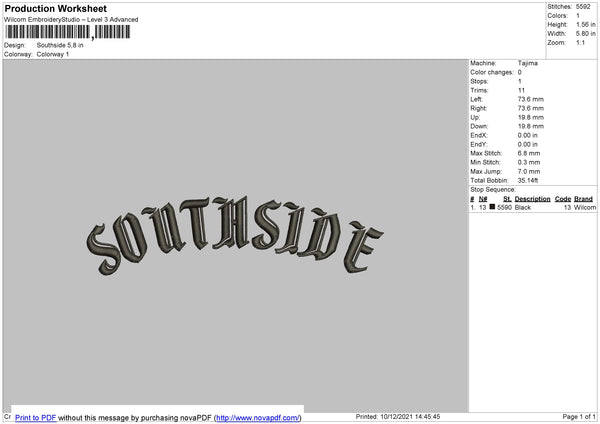The width and height of the screenshot is (600, 424).
Task: Click the 'Wilcom EmbroideryStudio – Level 3 Advanced' text
Action: 71,20
